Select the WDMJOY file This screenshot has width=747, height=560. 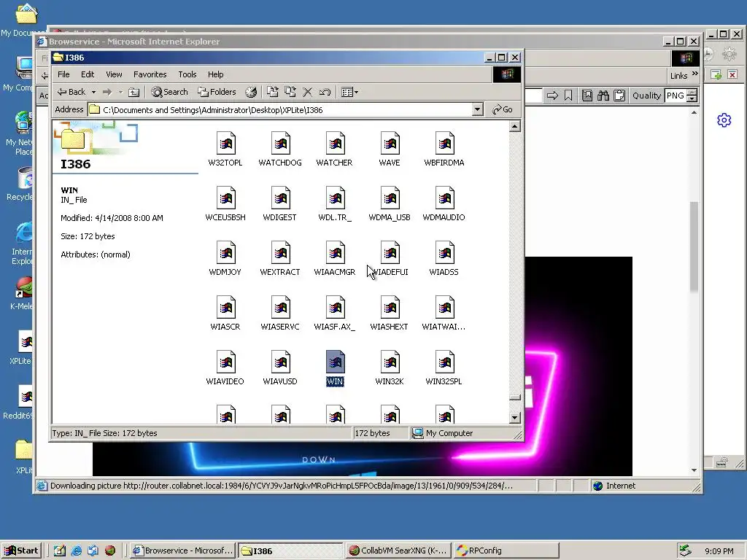click(x=225, y=259)
